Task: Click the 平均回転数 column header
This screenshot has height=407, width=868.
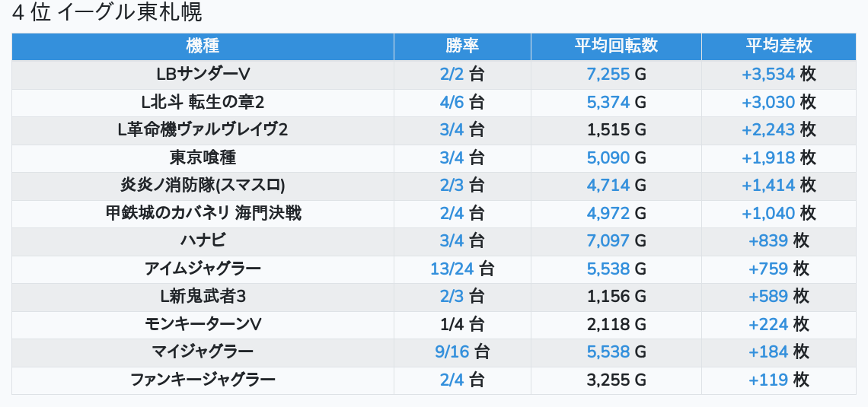Action: click(616, 46)
